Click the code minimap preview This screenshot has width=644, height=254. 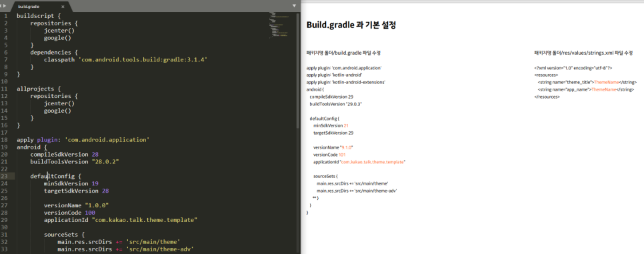(x=279, y=25)
